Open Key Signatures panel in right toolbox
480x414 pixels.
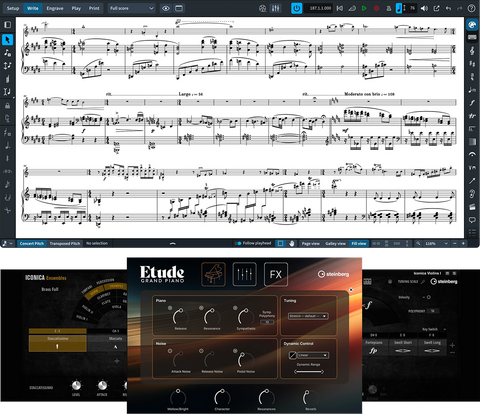pyautogui.click(x=472, y=64)
